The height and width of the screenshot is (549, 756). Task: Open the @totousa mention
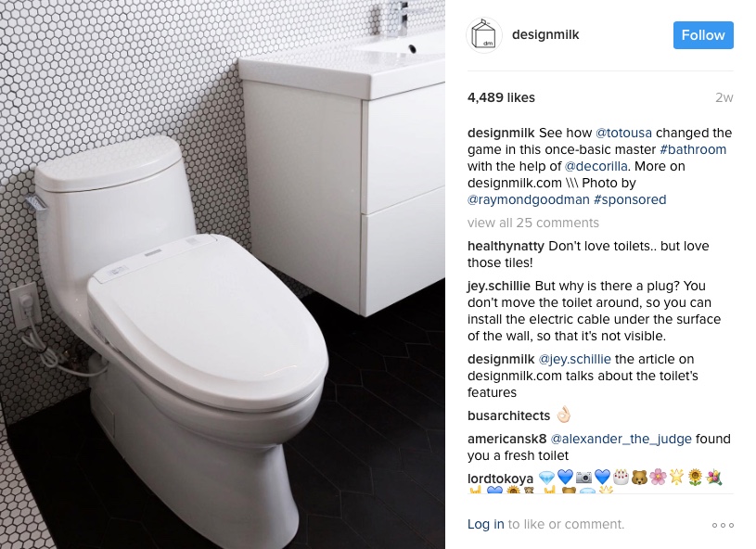623,133
